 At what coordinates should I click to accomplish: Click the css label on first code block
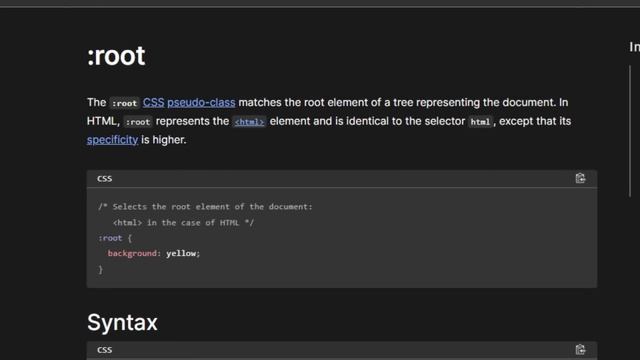(x=104, y=179)
